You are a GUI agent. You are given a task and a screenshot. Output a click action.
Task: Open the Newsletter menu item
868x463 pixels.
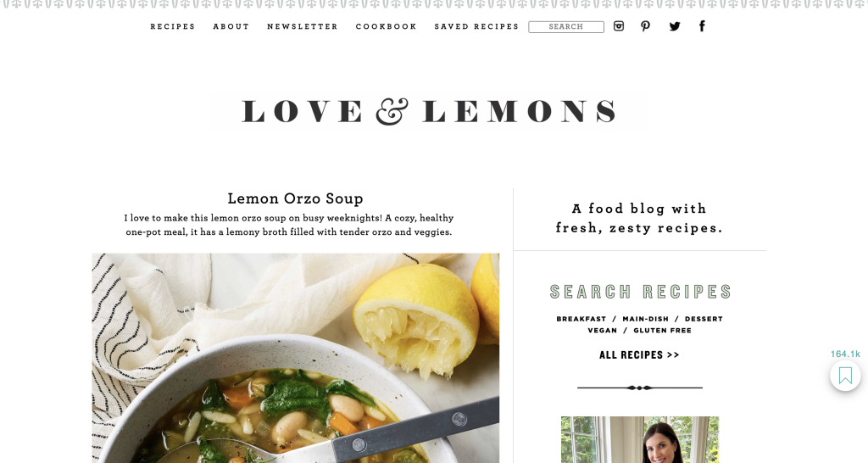click(303, 26)
